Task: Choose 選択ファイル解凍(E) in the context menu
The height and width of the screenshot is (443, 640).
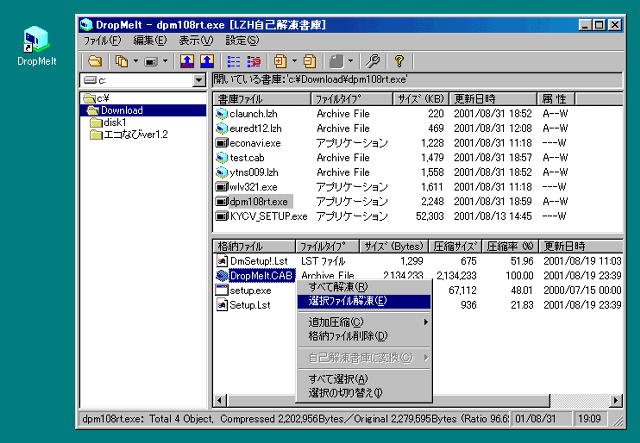Action: 364,301
